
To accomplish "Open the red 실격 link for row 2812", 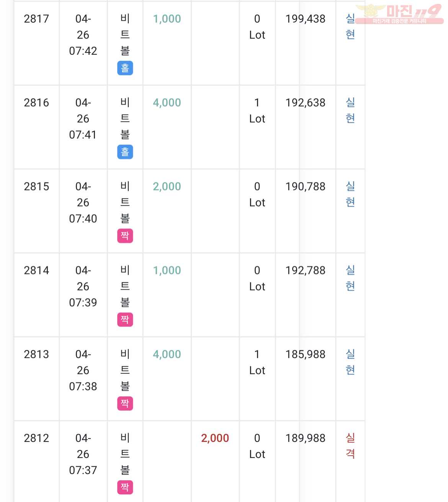I will point(350,446).
